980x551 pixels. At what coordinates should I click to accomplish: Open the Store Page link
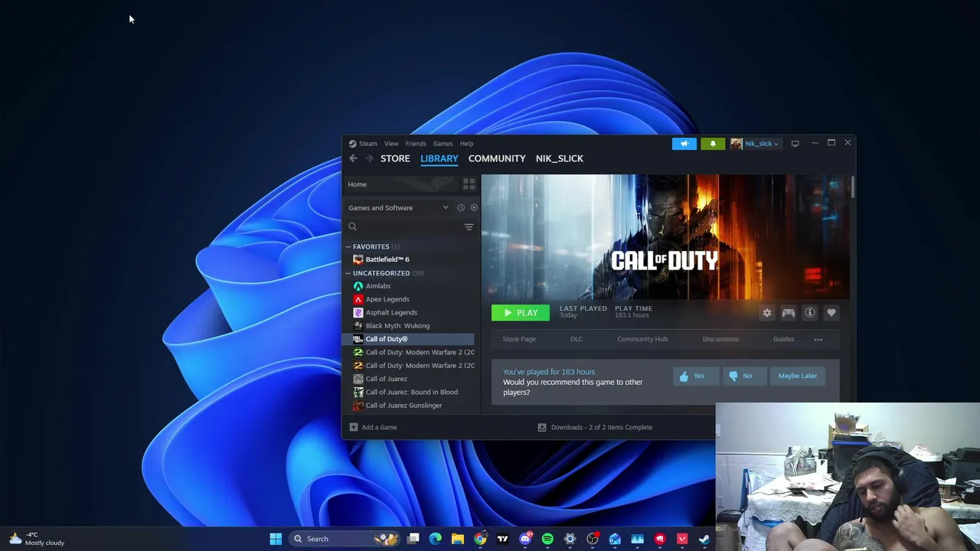click(519, 339)
